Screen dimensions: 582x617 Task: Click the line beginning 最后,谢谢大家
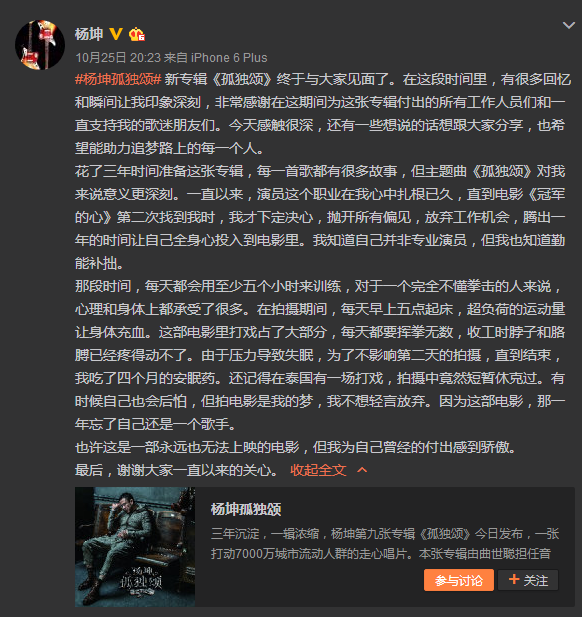coord(177,470)
